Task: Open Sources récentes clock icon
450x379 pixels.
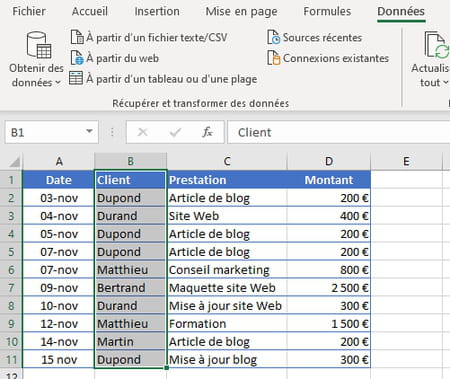Action: [x=274, y=37]
